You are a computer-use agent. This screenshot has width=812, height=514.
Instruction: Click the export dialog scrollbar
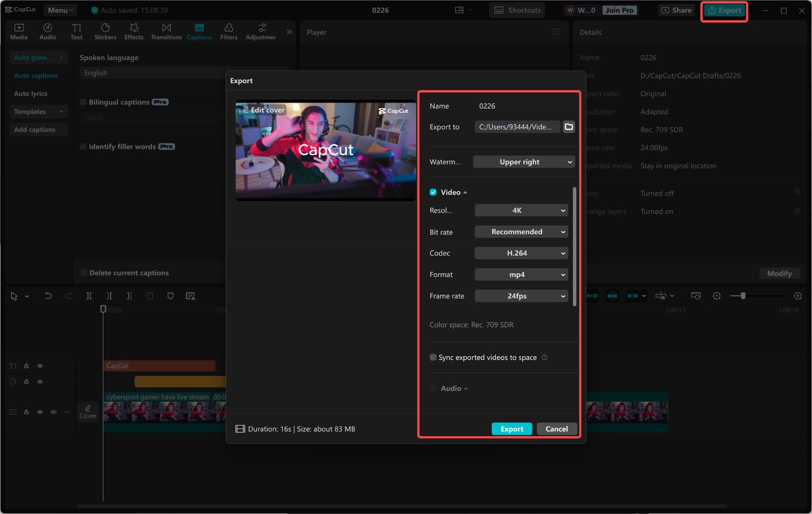[x=574, y=246]
